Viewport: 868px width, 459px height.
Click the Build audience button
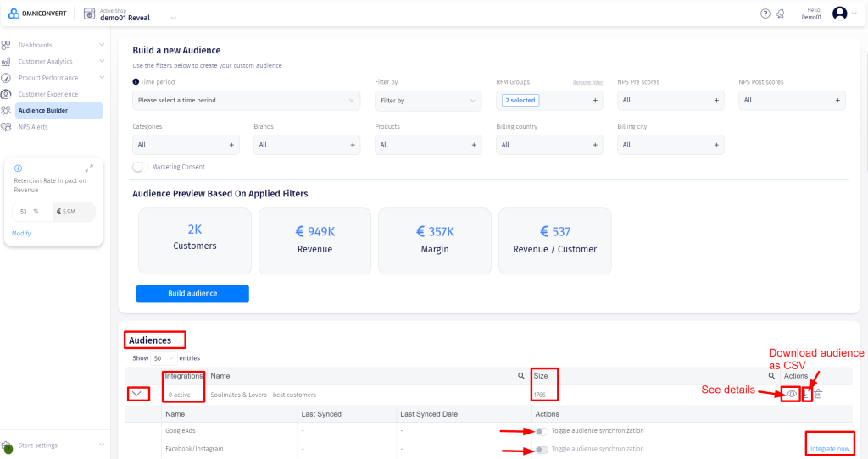point(192,294)
